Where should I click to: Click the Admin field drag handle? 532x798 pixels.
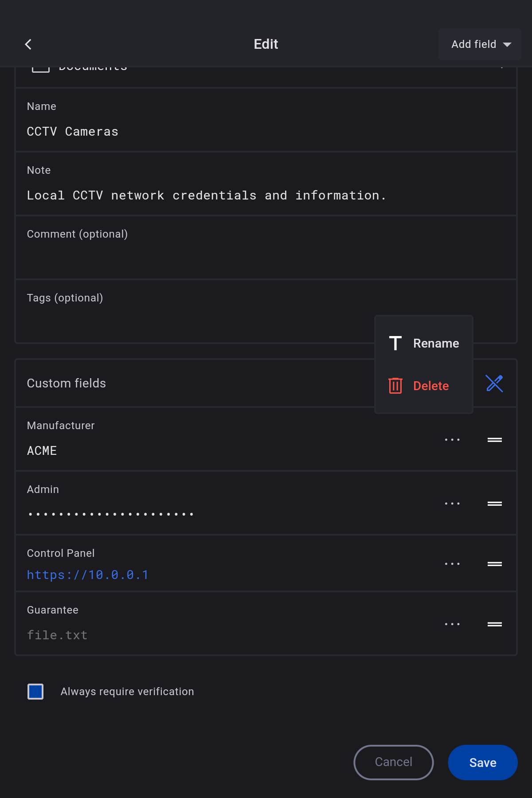pyautogui.click(x=494, y=504)
